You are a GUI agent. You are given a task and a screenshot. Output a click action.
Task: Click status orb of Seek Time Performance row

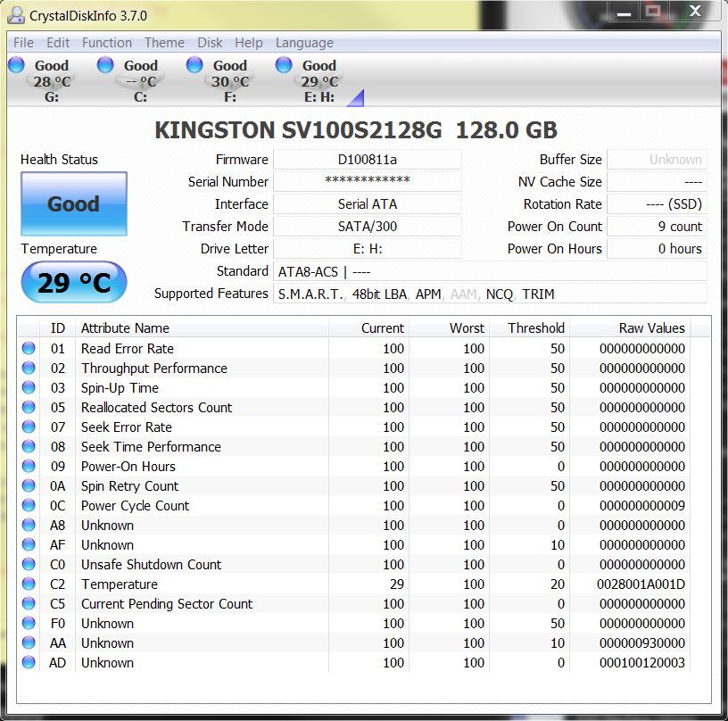tap(29, 446)
